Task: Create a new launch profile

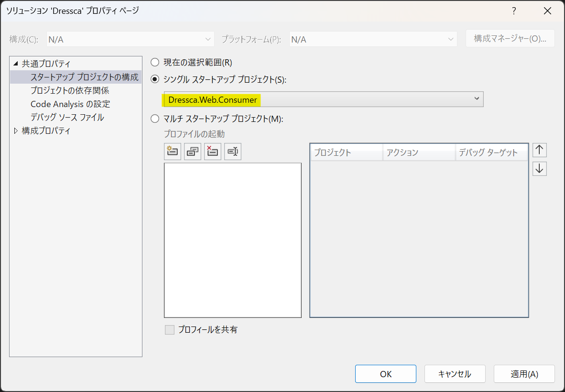Action: [173, 151]
